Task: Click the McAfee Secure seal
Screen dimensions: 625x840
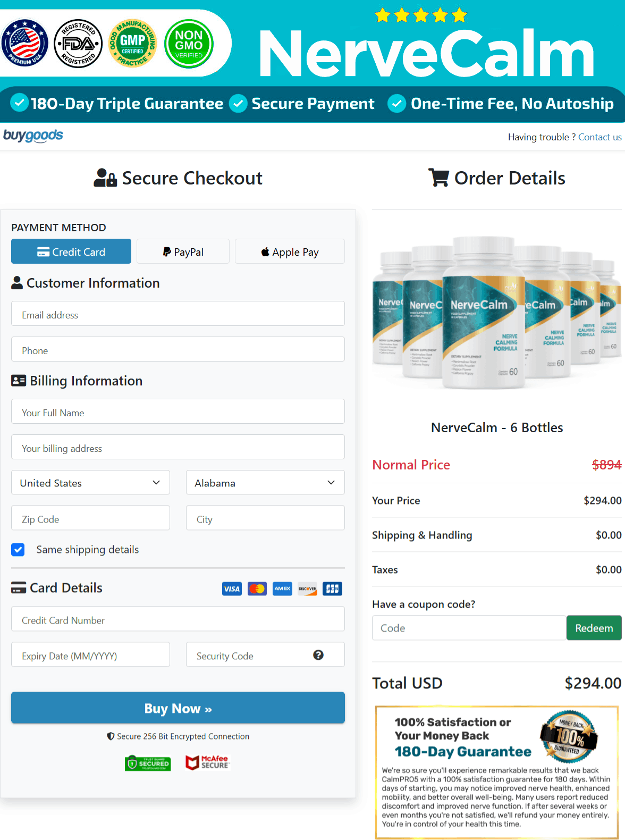Action: click(x=207, y=762)
